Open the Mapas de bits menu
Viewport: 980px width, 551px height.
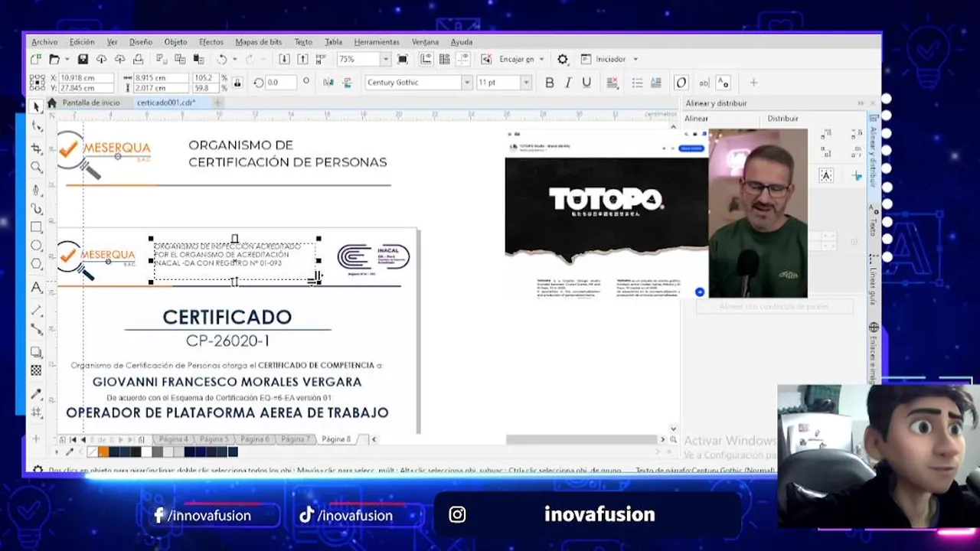point(259,42)
